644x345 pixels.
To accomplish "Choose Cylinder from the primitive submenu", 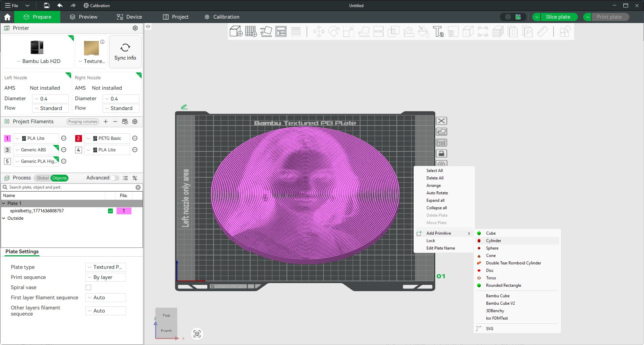I will tap(493, 241).
